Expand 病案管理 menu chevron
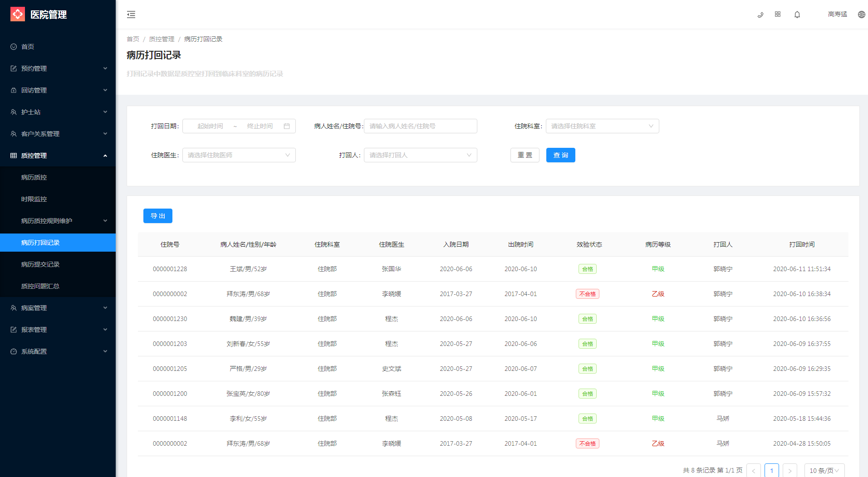868x477 pixels. tap(105, 308)
